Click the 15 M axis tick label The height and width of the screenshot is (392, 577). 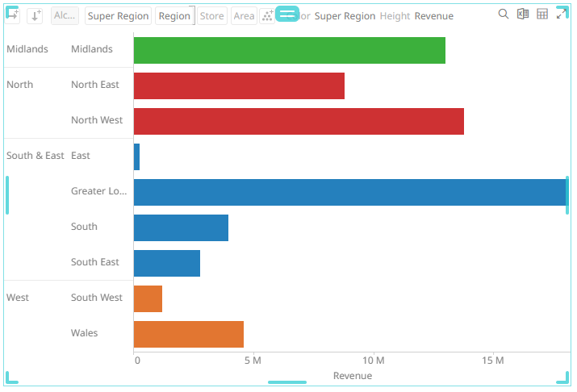click(x=493, y=361)
